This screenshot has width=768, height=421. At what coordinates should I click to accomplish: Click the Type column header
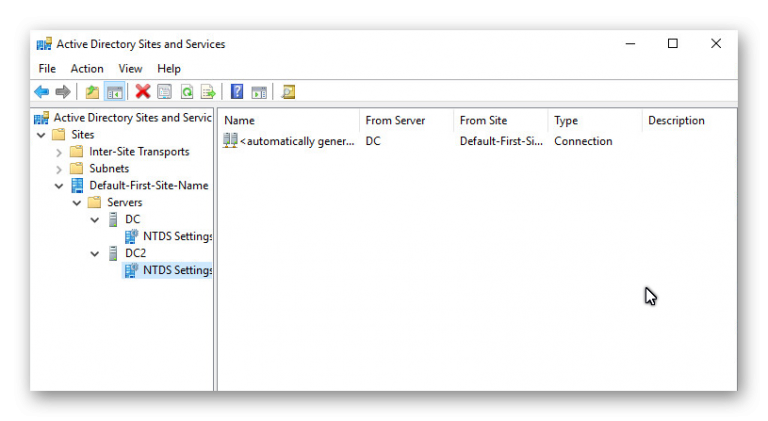(x=566, y=121)
